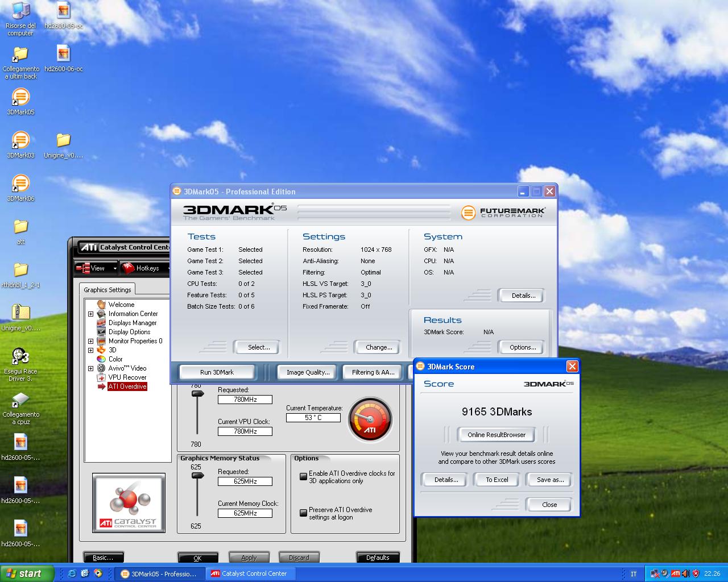Switch to Catalyst Control Center taskbar button

(250, 573)
